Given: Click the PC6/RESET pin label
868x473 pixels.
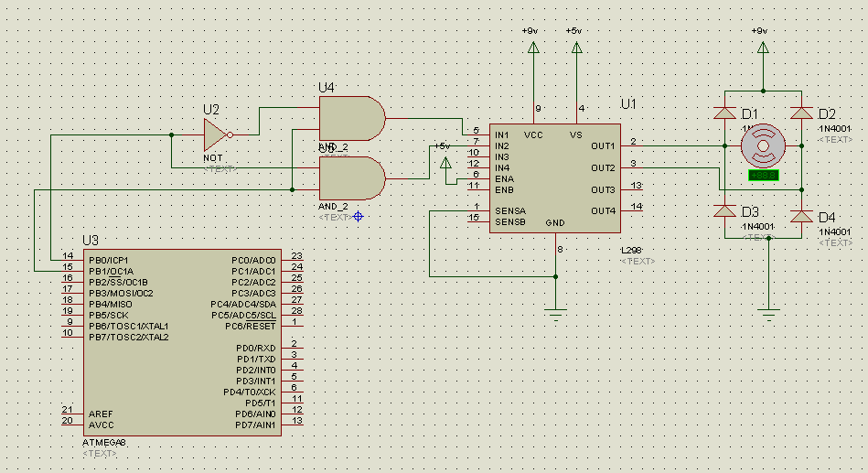Looking at the screenshot, I should 251,327.
